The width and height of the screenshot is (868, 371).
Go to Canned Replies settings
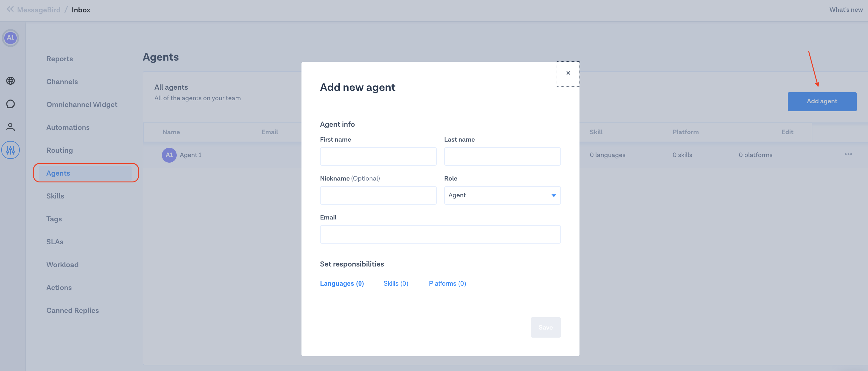point(73,311)
